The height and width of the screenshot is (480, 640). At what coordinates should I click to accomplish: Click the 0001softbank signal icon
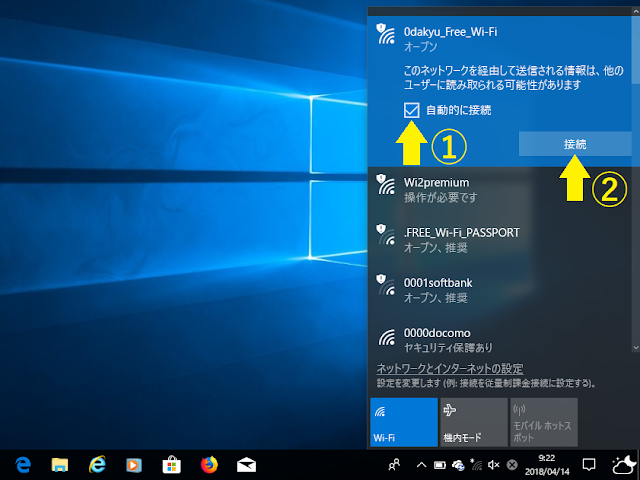pos(386,285)
